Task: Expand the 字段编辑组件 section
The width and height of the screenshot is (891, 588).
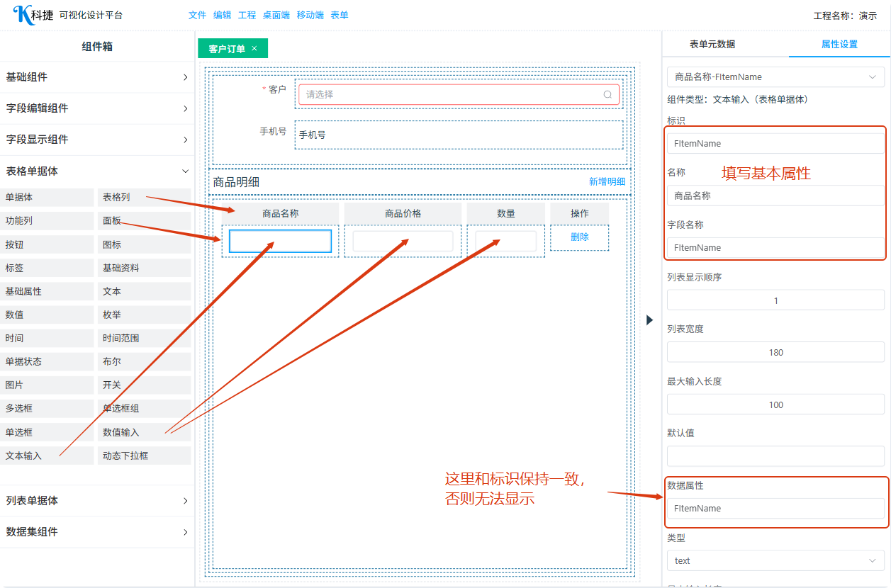Action: (x=96, y=108)
